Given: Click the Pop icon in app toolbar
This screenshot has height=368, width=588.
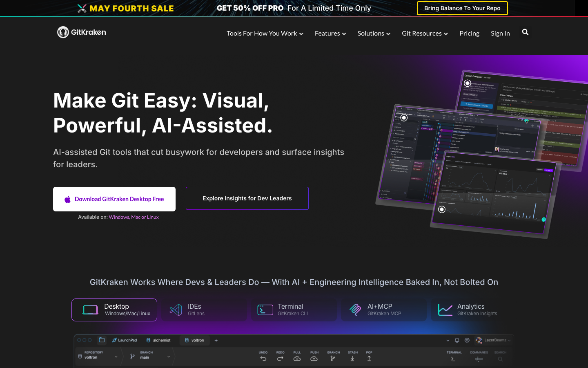Looking at the screenshot, I should pos(369,359).
